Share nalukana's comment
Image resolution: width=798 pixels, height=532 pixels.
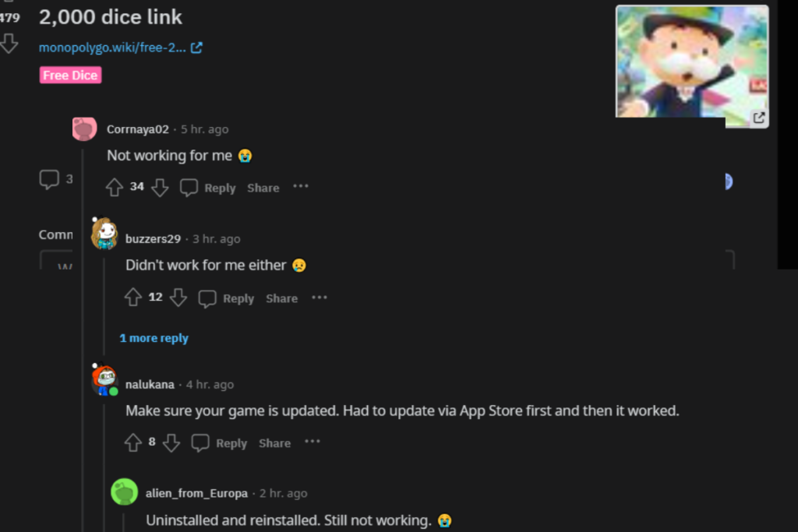pos(275,443)
